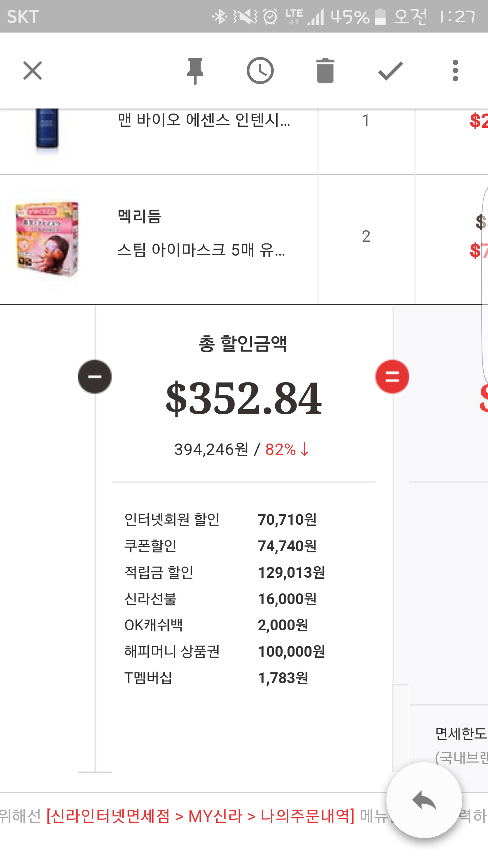This screenshot has height=868, width=488.
Task: Tap the floating reply arrow button
Action: 424,800
